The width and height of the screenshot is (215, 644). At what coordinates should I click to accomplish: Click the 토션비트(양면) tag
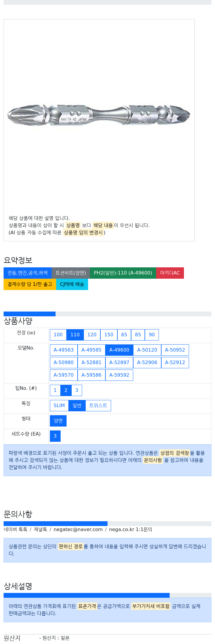[71, 273]
